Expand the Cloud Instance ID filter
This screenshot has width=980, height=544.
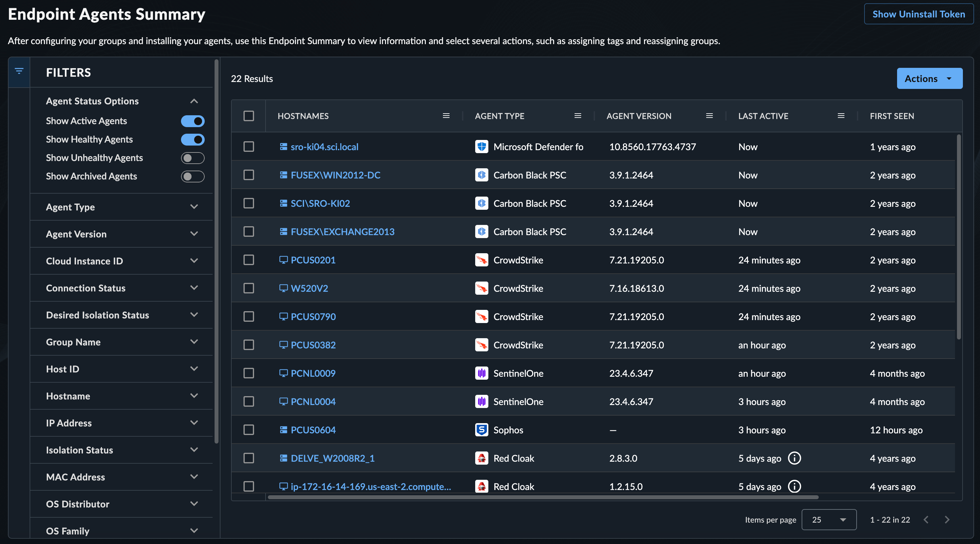click(x=194, y=261)
